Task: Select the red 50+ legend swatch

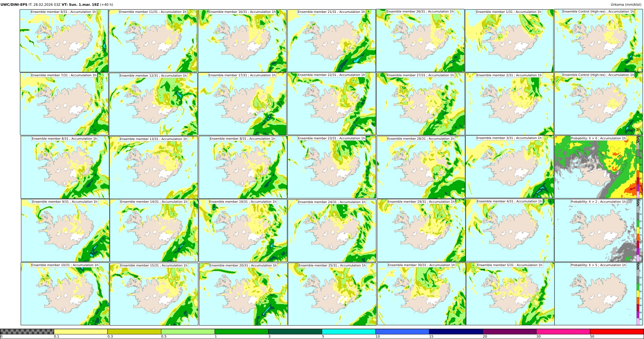Action: click(x=617, y=332)
